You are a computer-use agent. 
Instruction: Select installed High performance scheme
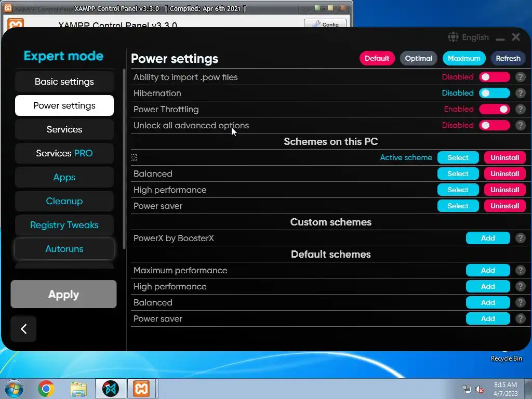click(458, 190)
